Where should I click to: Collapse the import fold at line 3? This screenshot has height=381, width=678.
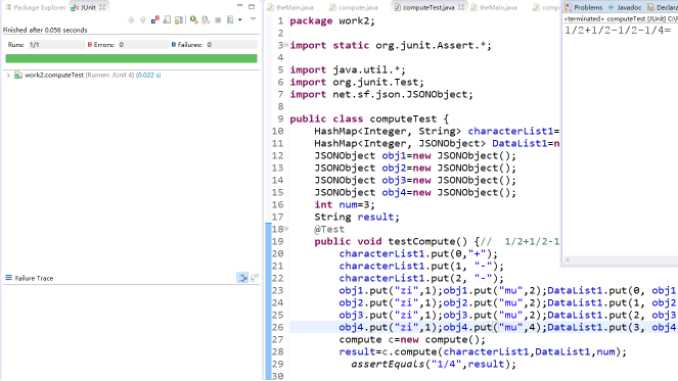pyautogui.click(x=286, y=45)
